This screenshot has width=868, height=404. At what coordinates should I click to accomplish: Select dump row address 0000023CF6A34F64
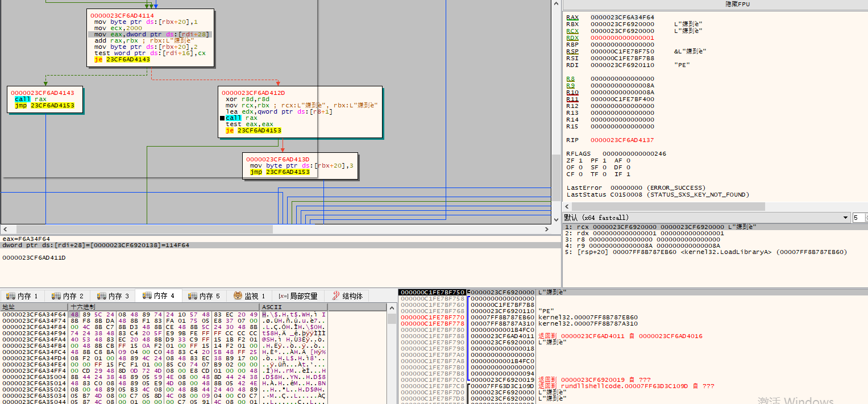(x=34, y=314)
